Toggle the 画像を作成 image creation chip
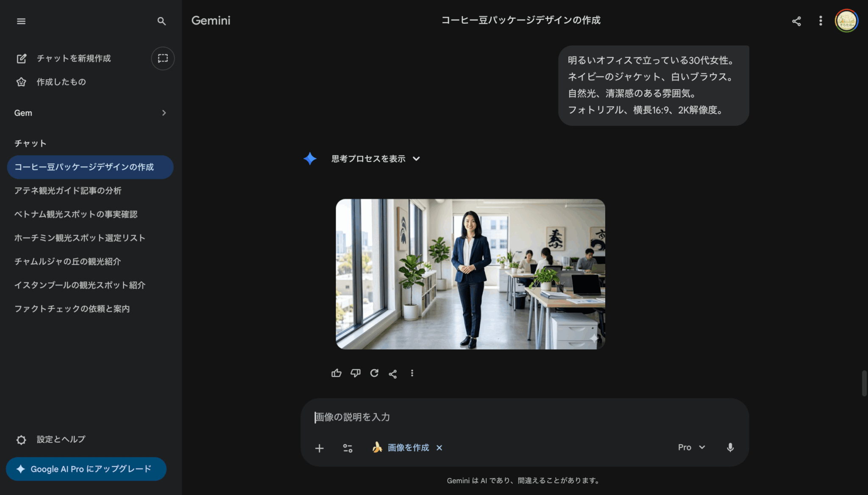The width and height of the screenshot is (868, 495). [x=401, y=448]
